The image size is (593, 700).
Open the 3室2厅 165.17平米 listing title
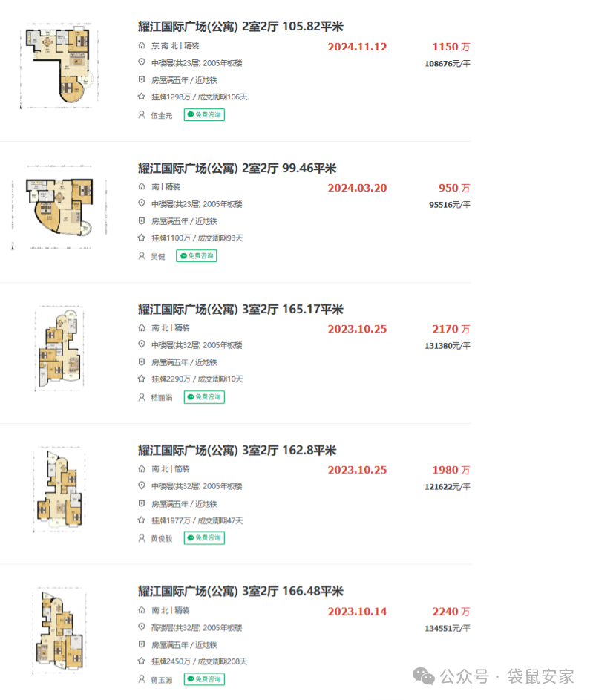tap(240, 309)
